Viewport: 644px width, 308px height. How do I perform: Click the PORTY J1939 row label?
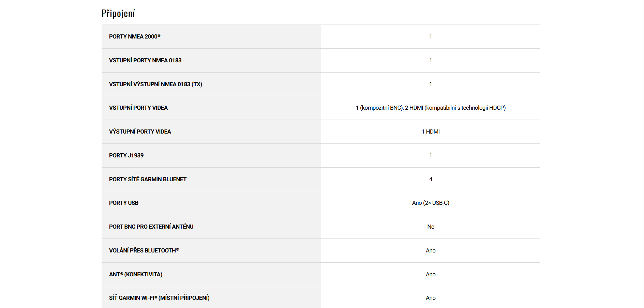pyautogui.click(x=126, y=155)
